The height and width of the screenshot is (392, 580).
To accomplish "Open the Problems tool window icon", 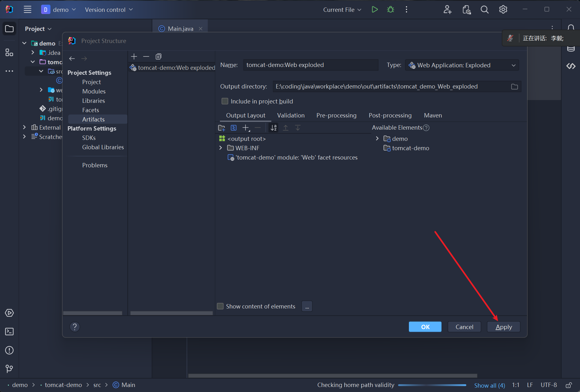I will point(9,350).
